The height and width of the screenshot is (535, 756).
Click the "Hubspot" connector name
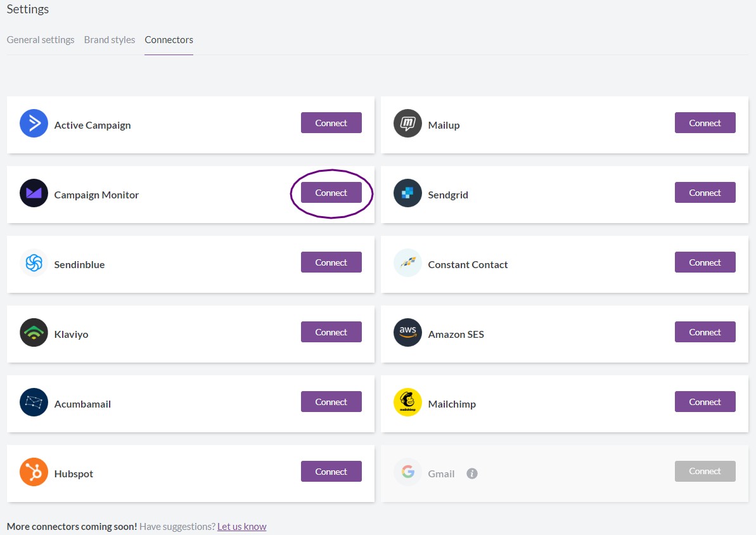point(74,474)
